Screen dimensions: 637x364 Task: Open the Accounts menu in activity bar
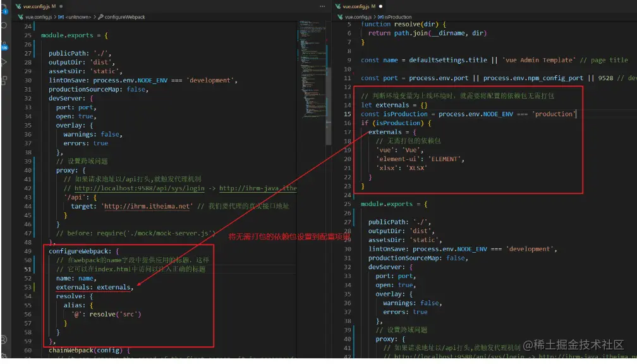4,339
